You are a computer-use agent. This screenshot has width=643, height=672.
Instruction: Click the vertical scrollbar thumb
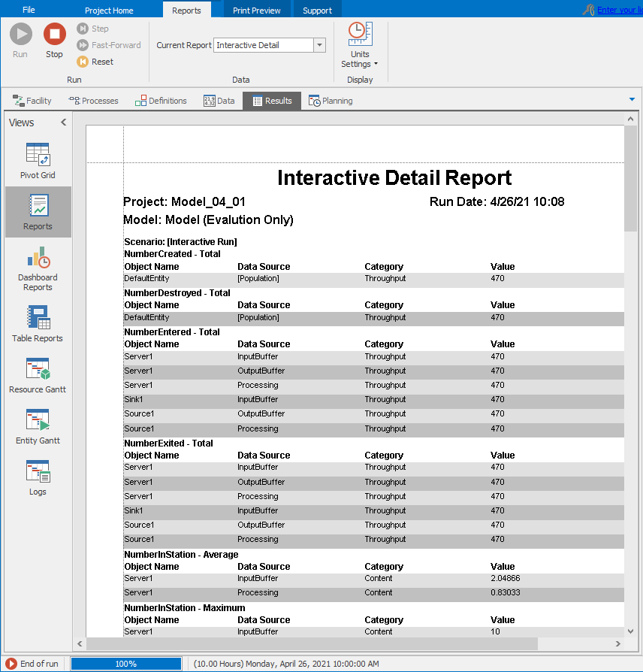(x=630, y=178)
